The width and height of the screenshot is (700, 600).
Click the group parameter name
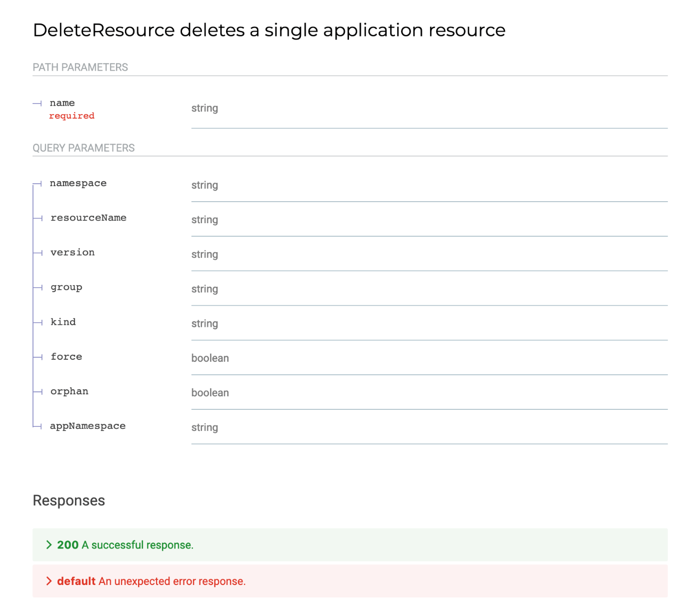[x=66, y=287]
